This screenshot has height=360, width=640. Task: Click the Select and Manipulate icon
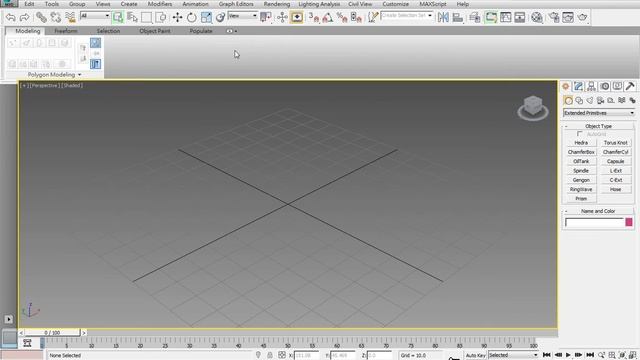[282, 17]
